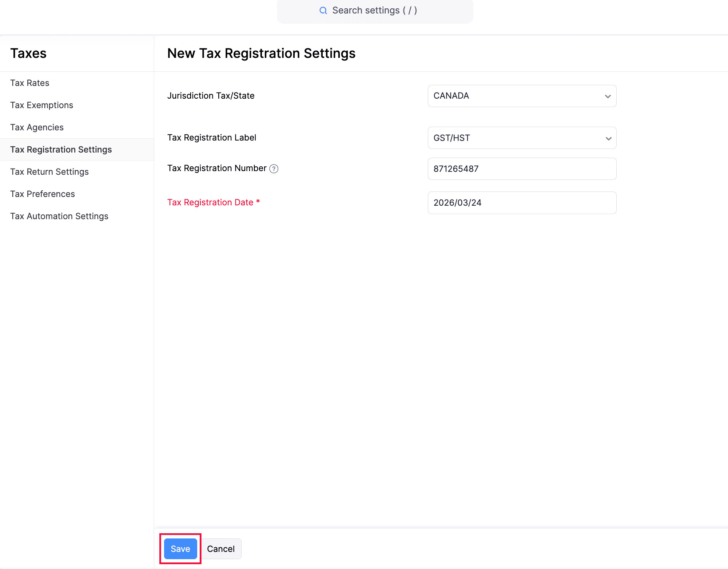This screenshot has width=728, height=569.
Task: Focus the Search settings field
Action: coord(375,11)
